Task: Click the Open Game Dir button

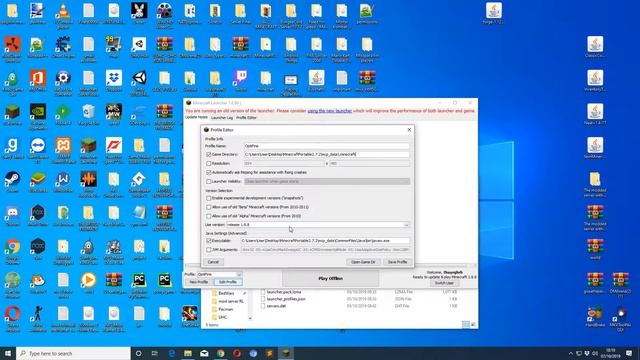Action: click(363, 262)
